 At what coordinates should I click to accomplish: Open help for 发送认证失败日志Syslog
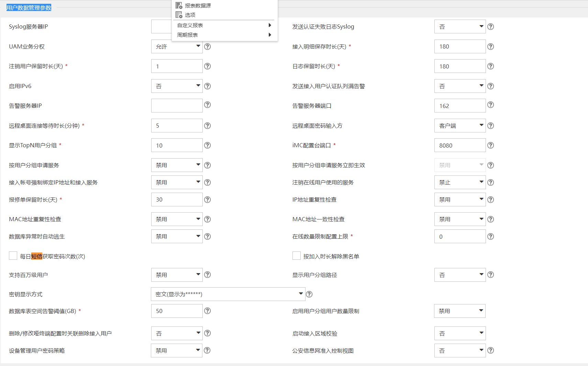pyautogui.click(x=491, y=26)
